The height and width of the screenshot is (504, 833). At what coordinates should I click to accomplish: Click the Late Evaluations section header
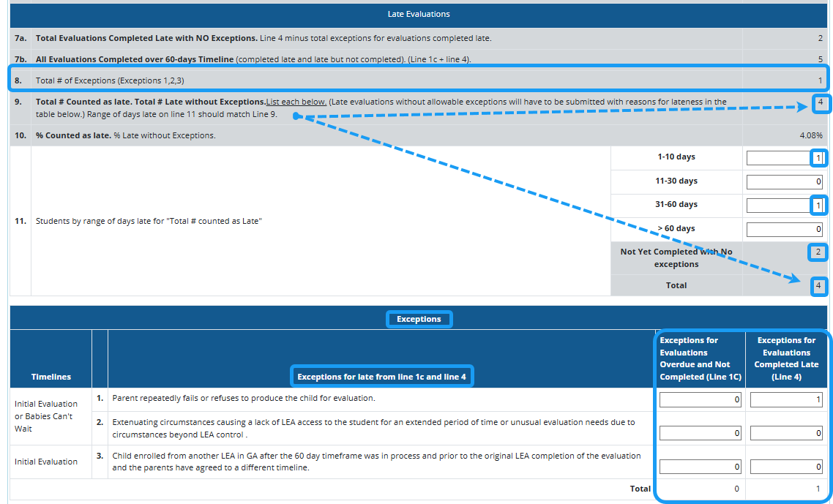419,14
